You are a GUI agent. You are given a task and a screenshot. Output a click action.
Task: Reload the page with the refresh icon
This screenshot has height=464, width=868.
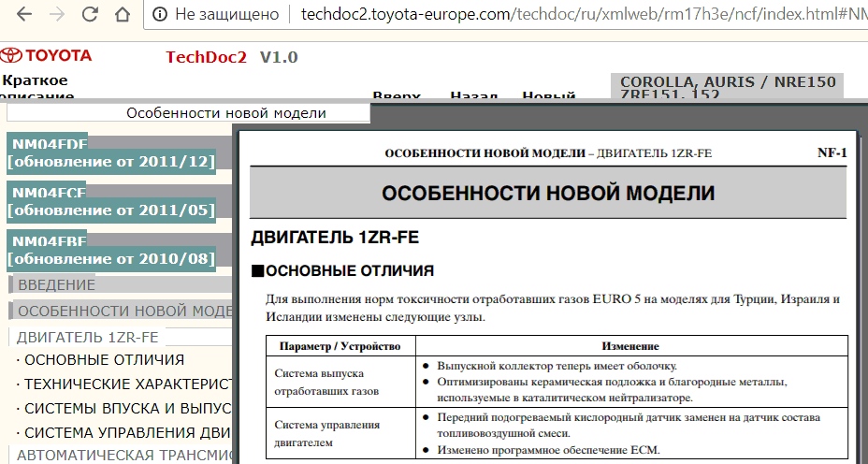(90, 14)
